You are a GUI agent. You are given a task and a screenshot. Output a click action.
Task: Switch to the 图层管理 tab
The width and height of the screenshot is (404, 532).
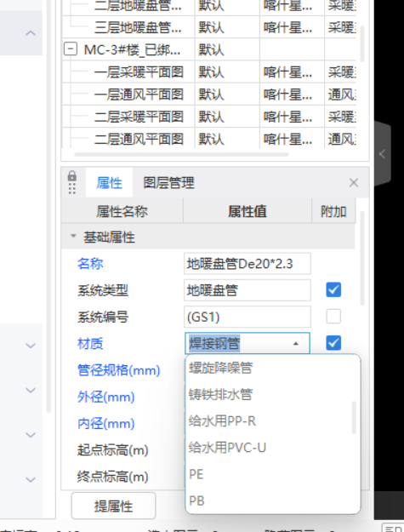[168, 183]
